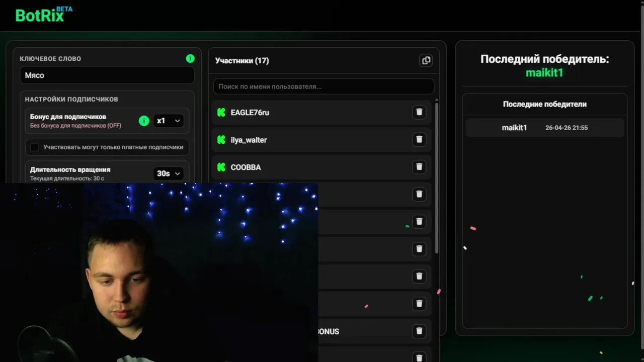Viewport: 644px width, 362px height.
Task: Click the COOBBA participant name
Action: point(246,167)
